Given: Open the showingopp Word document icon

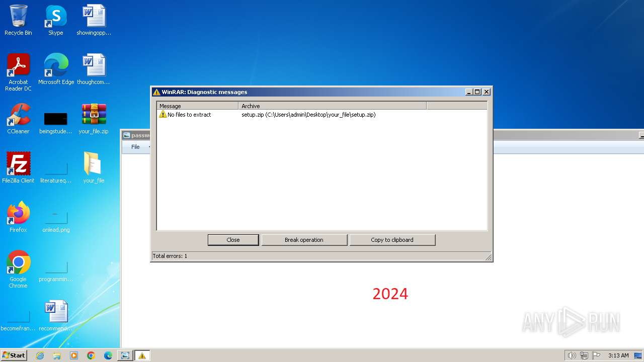Looking at the screenshot, I should (94, 20).
